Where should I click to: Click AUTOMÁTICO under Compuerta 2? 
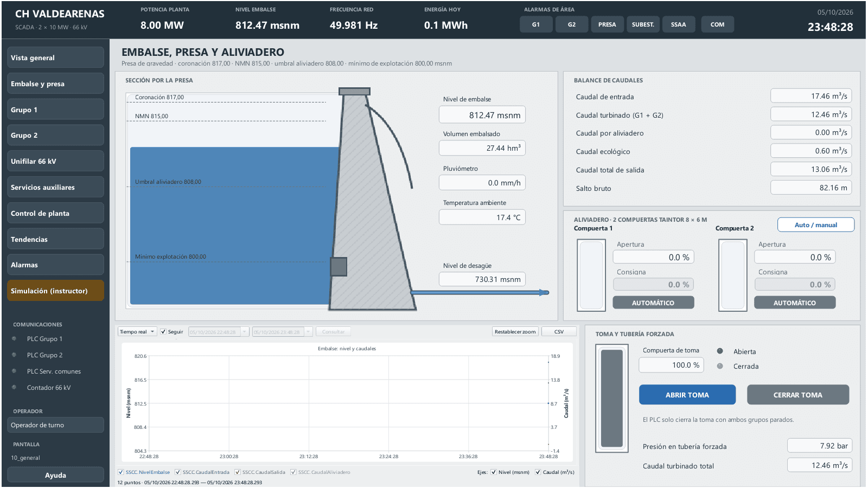coord(795,303)
